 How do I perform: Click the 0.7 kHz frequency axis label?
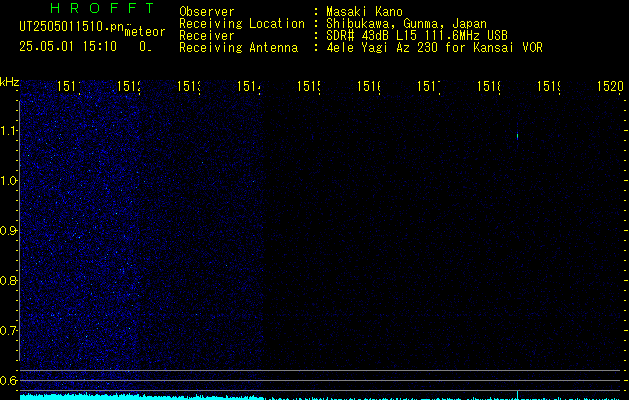(x=8, y=331)
